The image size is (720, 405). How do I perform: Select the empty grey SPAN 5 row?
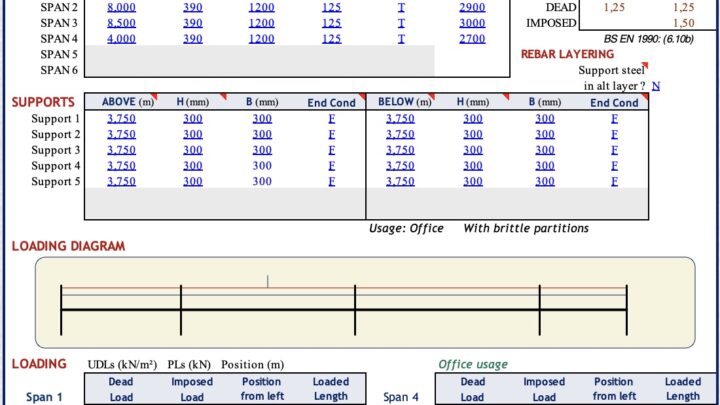pyautogui.click(x=260, y=54)
